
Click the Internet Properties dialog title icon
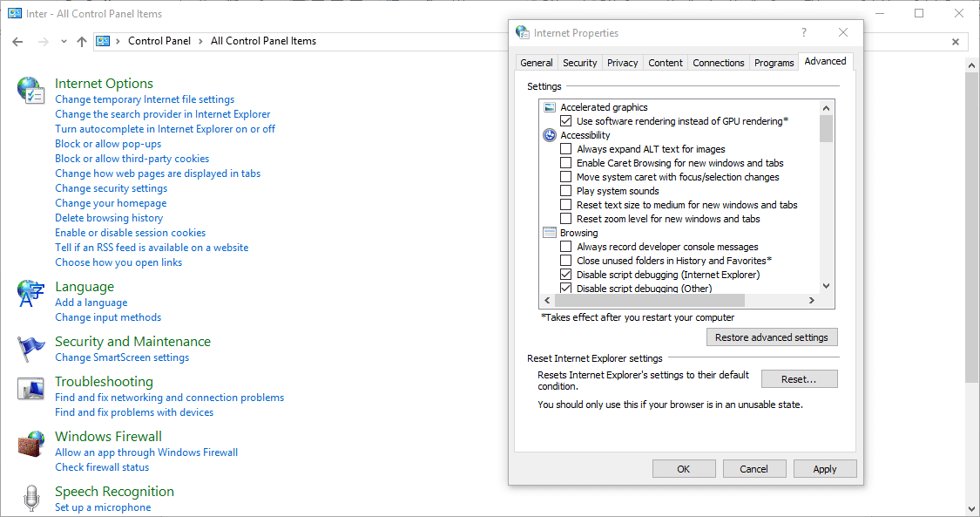522,32
